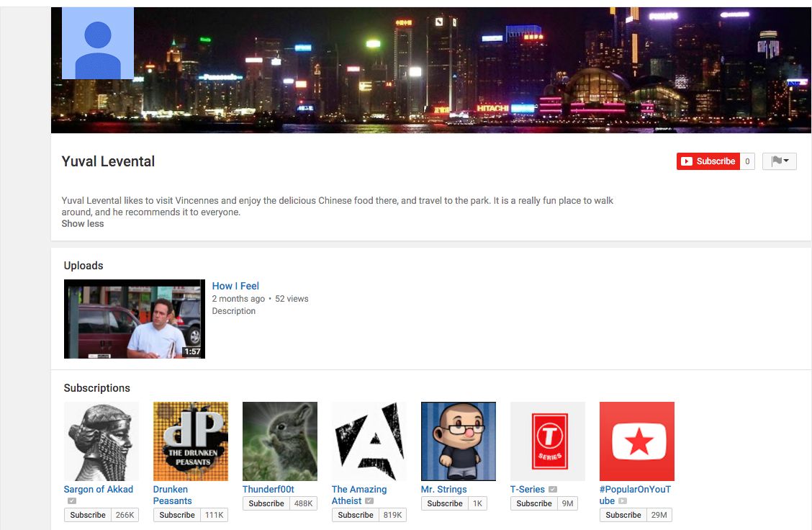The height and width of the screenshot is (530, 812).
Task: Subscribe to Thunderf00t
Action: tap(266, 503)
